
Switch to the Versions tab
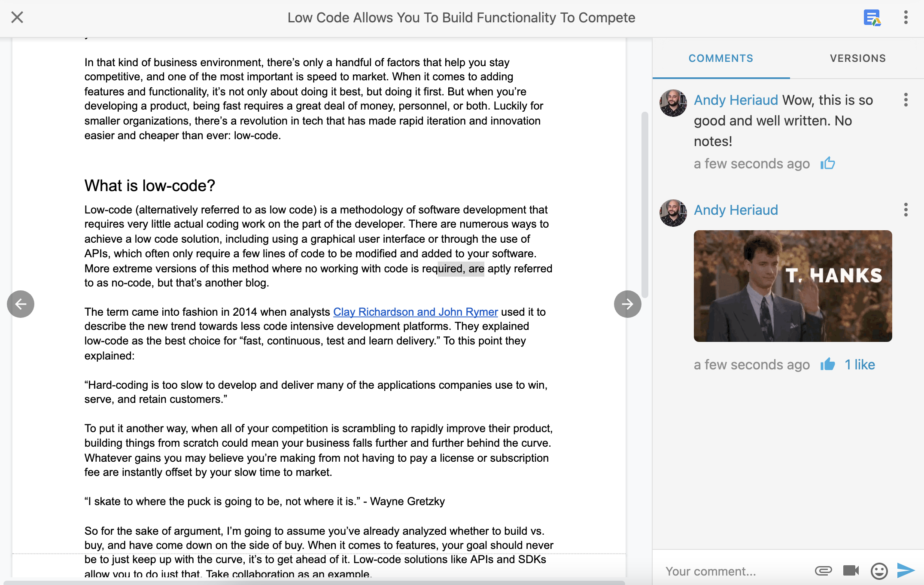[x=857, y=58]
